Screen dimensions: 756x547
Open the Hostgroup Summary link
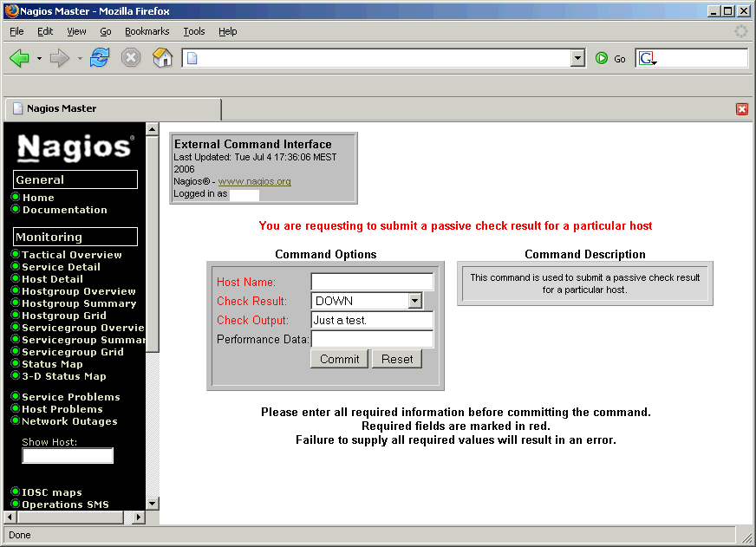(x=79, y=303)
